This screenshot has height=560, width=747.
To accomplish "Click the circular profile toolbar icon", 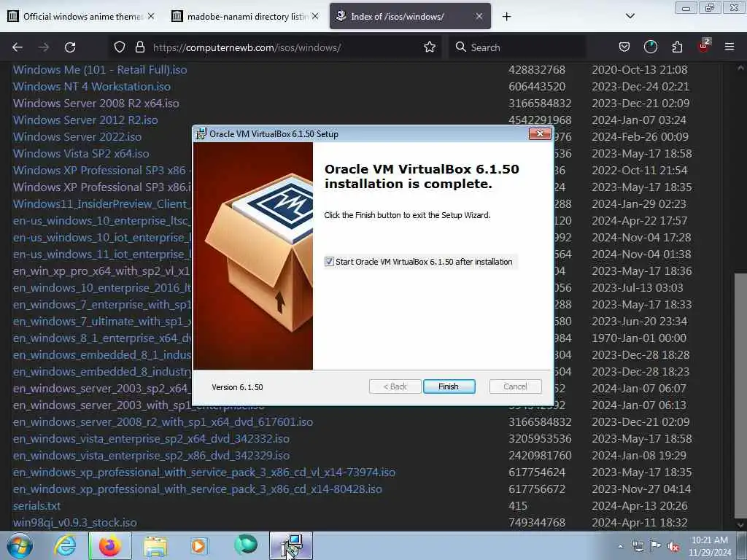I will [651, 47].
